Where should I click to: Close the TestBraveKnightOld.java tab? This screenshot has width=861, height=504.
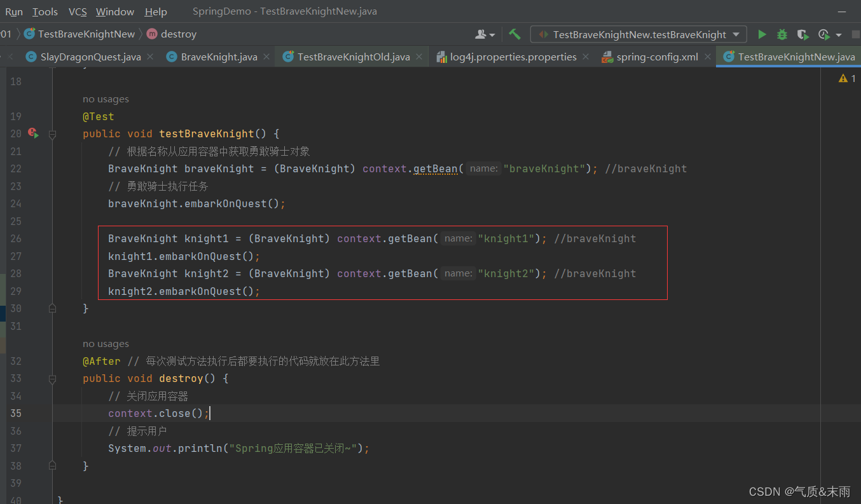point(419,57)
